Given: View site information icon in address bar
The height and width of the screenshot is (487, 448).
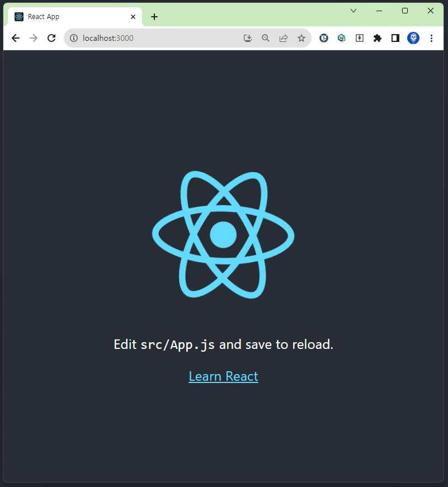Looking at the screenshot, I should coord(74,38).
